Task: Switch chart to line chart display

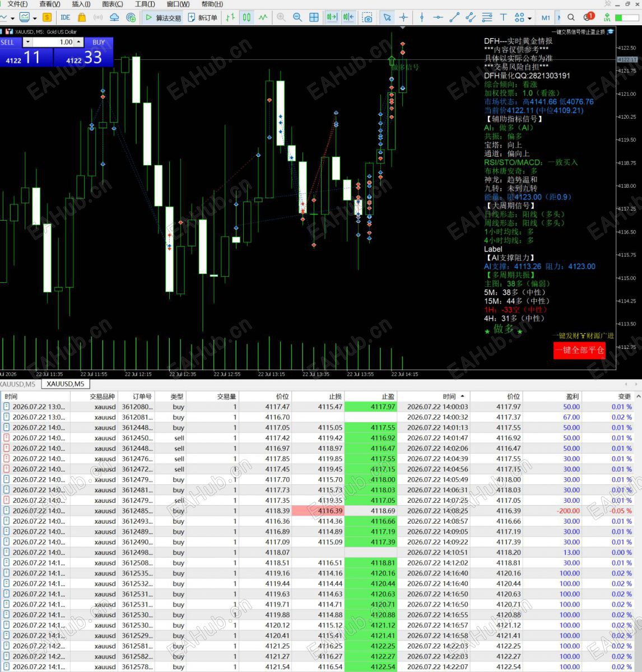Action: click(263, 17)
